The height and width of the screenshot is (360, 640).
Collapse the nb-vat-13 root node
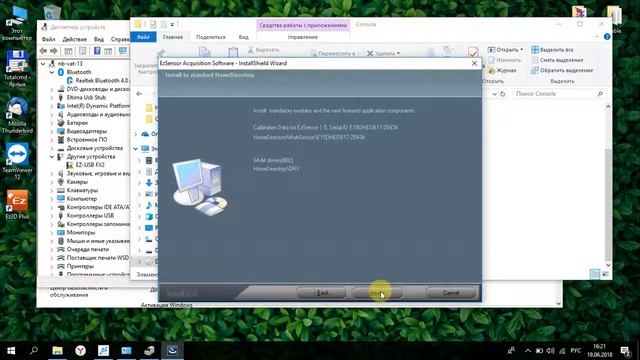43,64
